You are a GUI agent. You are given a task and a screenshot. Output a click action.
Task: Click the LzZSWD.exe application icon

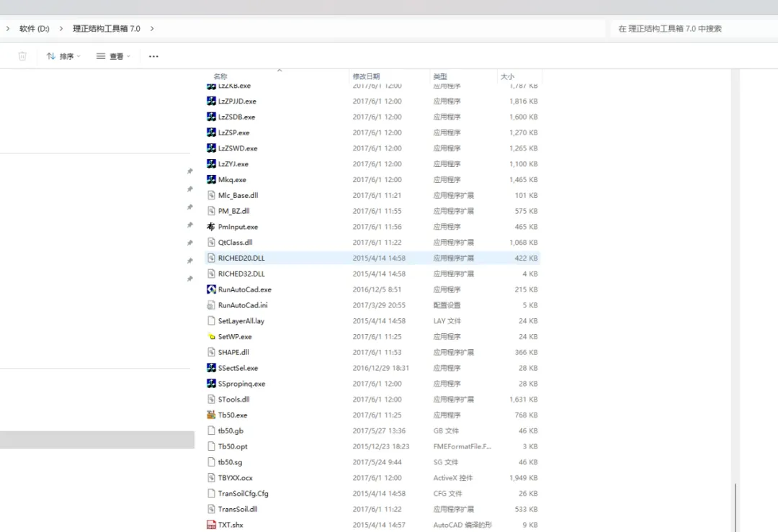(x=211, y=148)
